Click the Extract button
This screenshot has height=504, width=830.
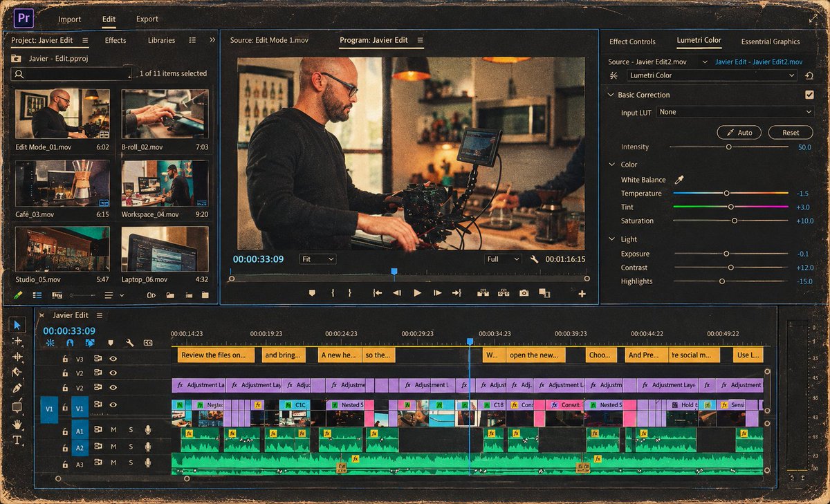click(503, 293)
